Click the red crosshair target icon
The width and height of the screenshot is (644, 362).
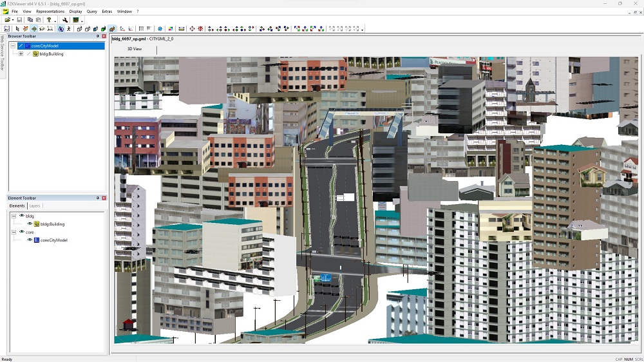click(192, 29)
